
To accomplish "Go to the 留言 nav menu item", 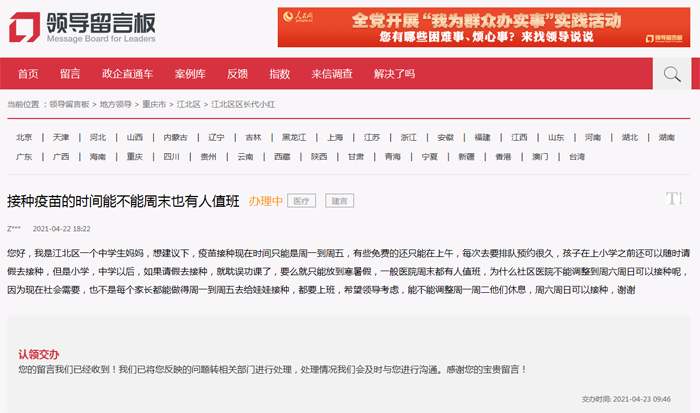I will click(70, 74).
